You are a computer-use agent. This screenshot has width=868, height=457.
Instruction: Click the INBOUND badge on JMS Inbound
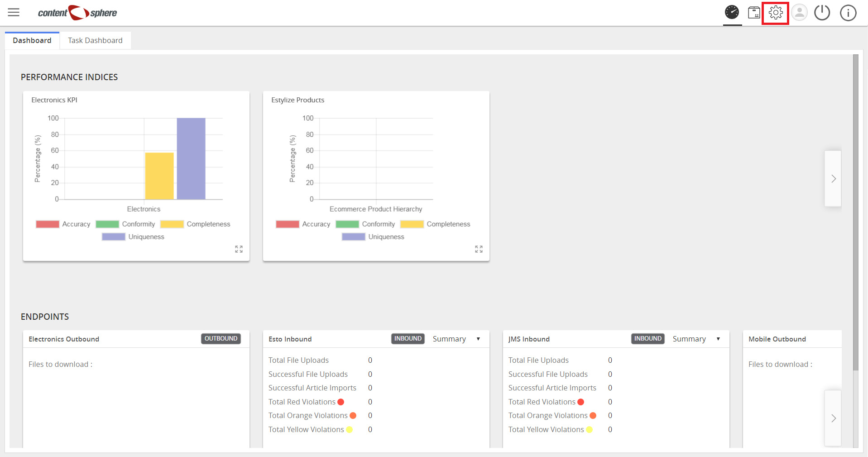(648, 338)
